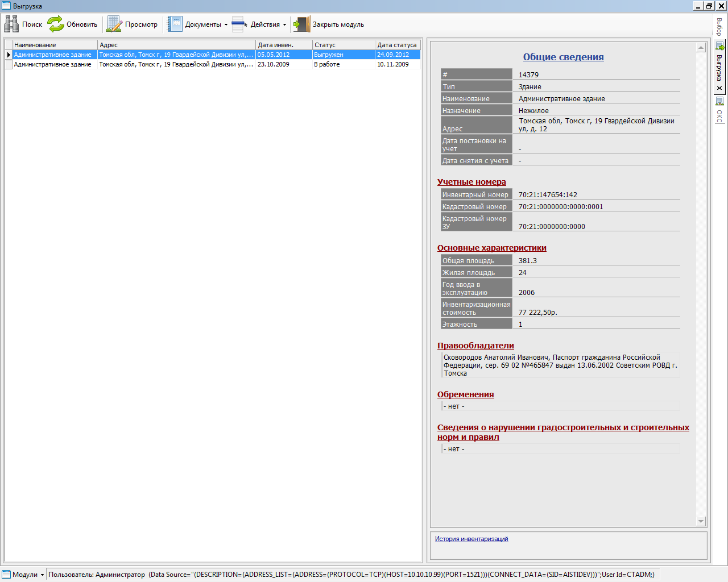Viewport: 728px width, 582px height.
Task: Close the Выгрузка side tab
Action: pyautogui.click(x=719, y=88)
